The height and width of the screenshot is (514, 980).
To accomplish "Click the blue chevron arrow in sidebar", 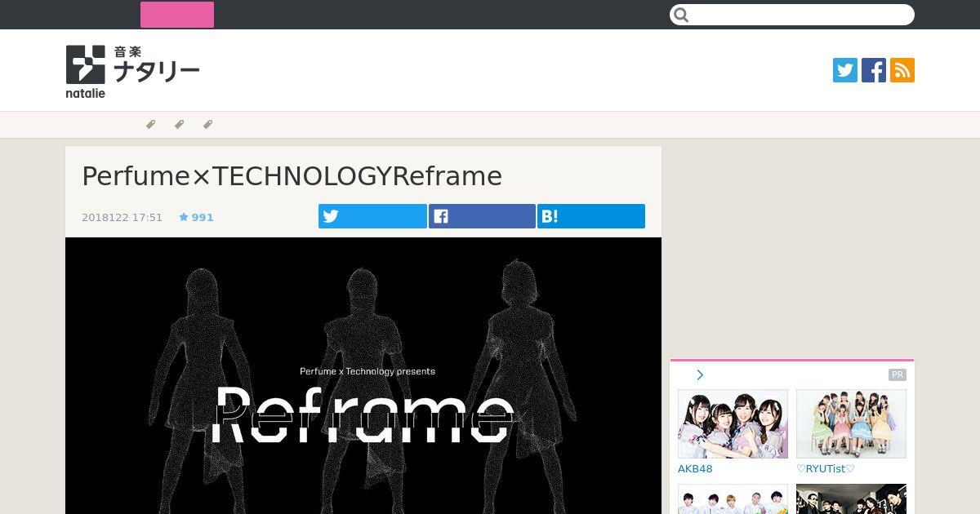I will coord(700,375).
